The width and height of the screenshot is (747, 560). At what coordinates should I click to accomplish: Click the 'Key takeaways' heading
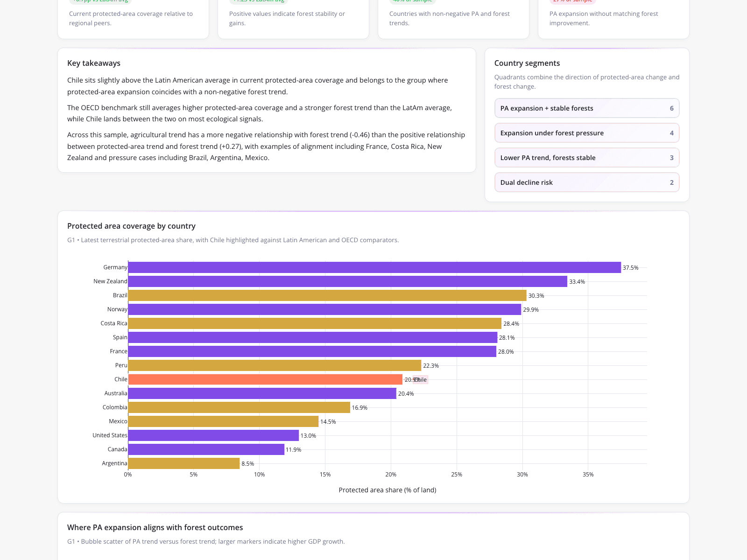(94, 63)
